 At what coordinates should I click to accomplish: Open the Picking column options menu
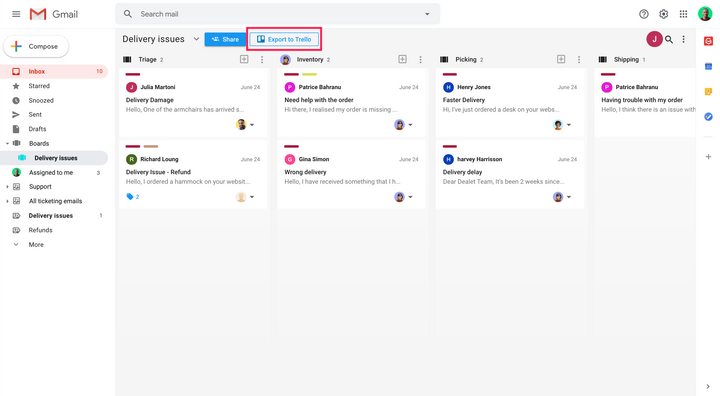[579, 60]
